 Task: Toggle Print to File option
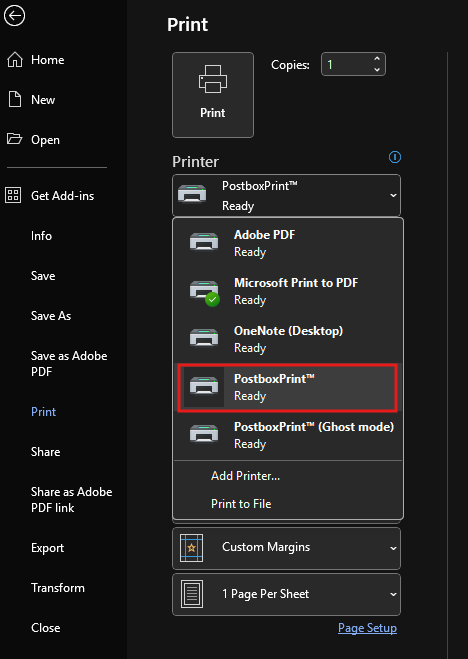tap(241, 503)
